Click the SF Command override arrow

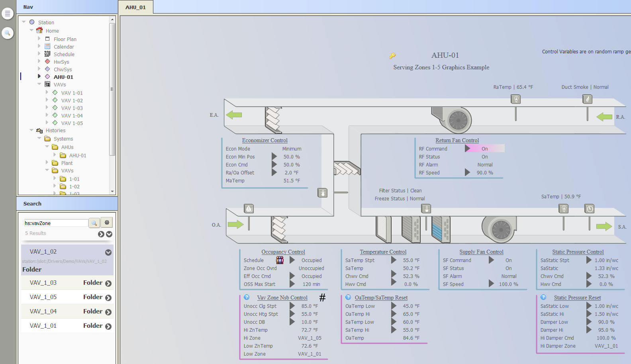pos(491,260)
